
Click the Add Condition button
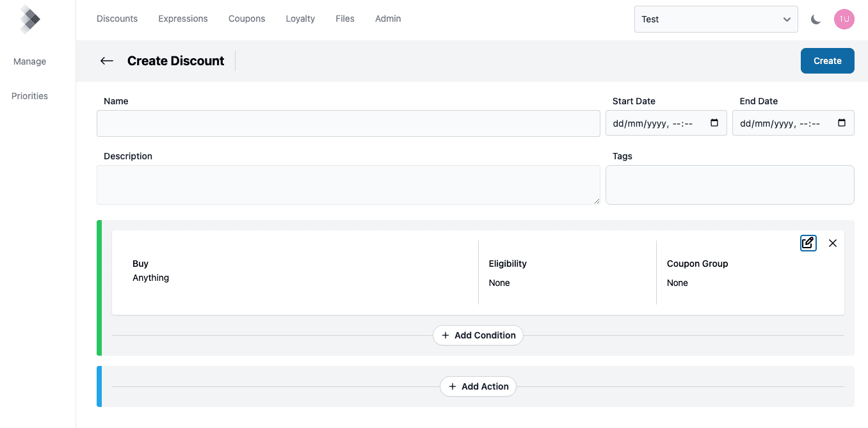pos(478,335)
